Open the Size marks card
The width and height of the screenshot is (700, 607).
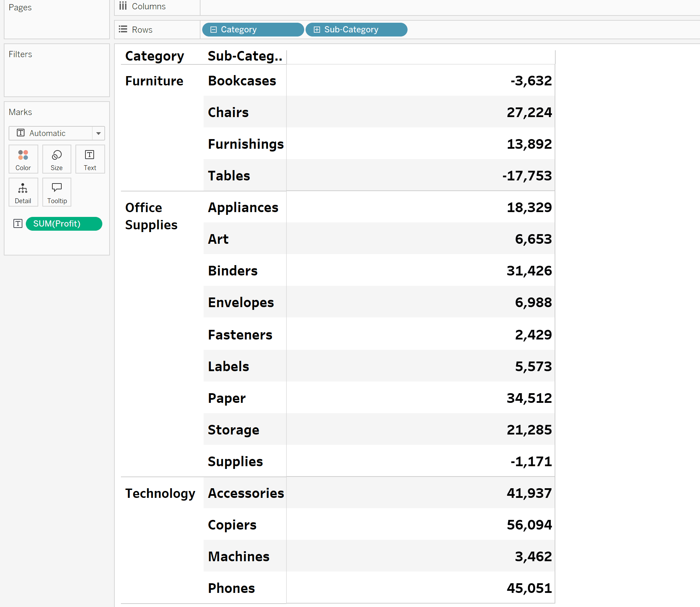pos(56,159)
